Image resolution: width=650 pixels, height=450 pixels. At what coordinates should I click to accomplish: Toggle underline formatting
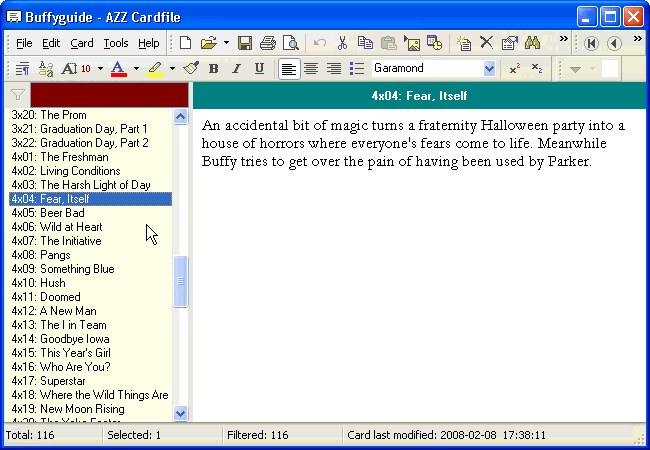coord(260,68)
